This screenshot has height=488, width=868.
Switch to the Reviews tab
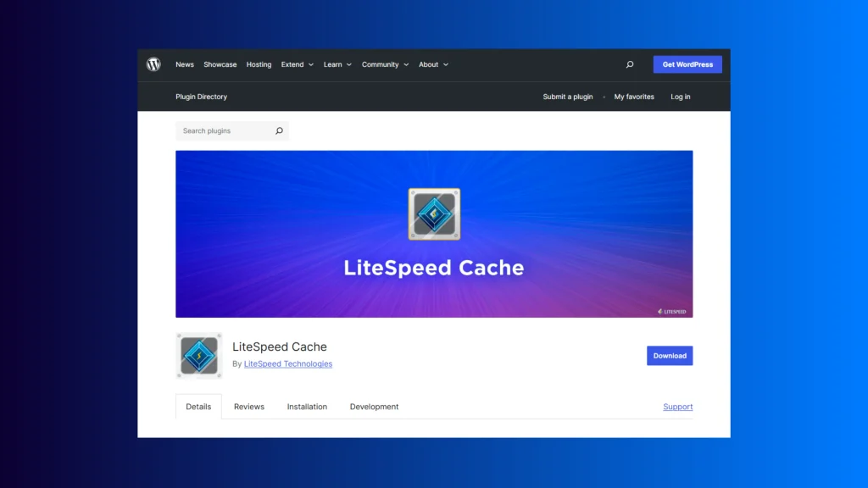tap(249, 407)
